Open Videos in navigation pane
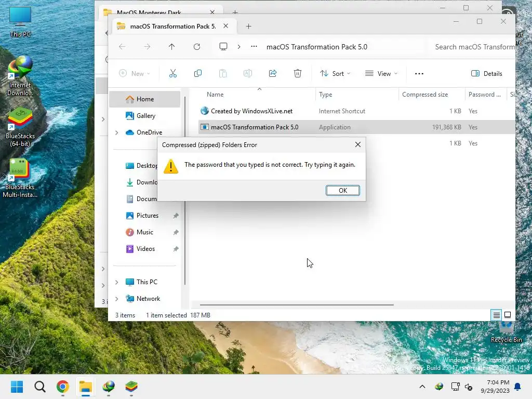 [145, 249]
